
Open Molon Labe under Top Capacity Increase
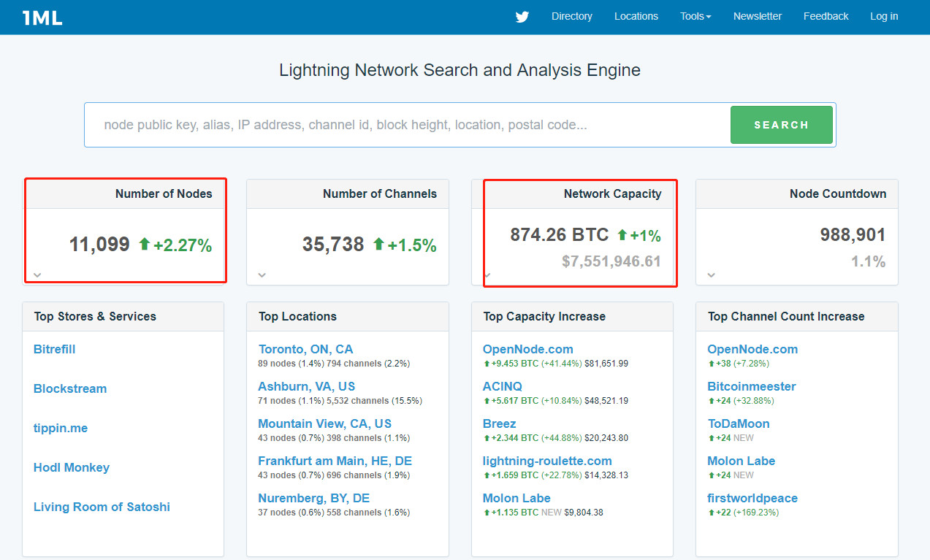point(517,498)
